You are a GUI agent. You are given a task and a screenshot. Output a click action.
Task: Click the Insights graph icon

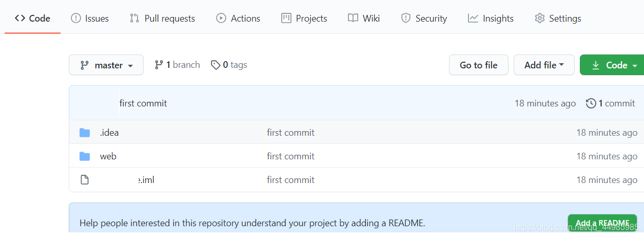[x=473, y=19]
